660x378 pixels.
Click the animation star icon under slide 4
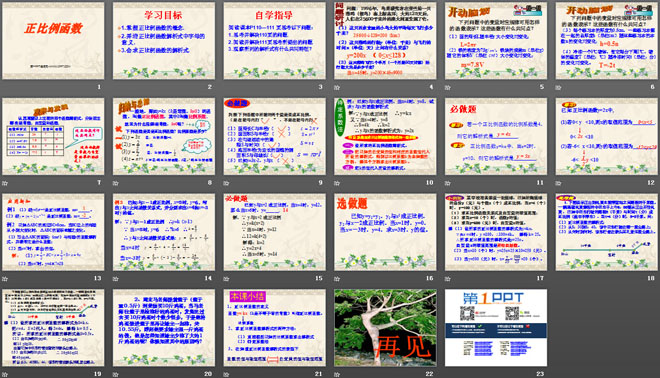337,88
